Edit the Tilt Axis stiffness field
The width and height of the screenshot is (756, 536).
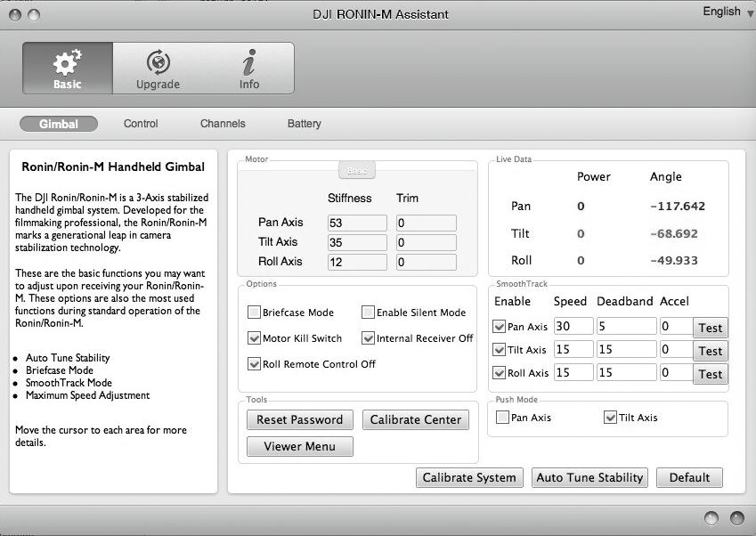(x=357, y=242)
